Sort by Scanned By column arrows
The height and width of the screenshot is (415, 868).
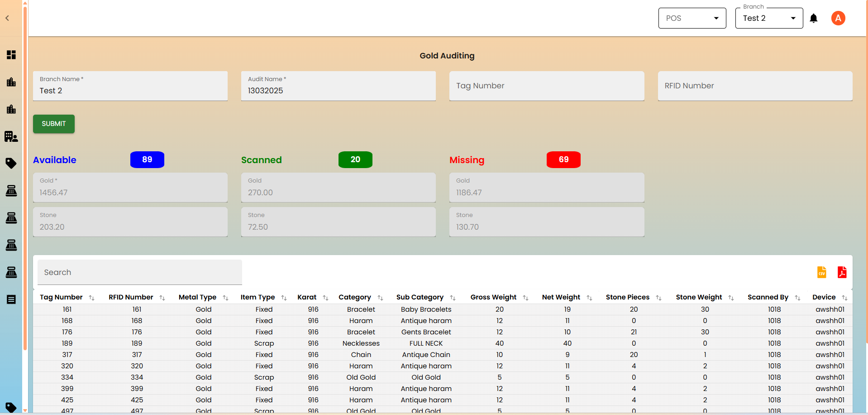[x=797, y=298]
